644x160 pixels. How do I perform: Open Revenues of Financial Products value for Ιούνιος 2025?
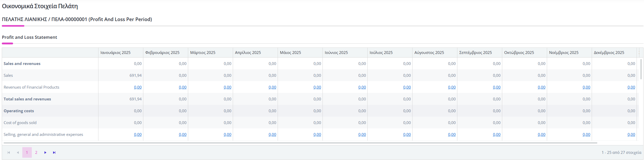[x=362, y=87]
